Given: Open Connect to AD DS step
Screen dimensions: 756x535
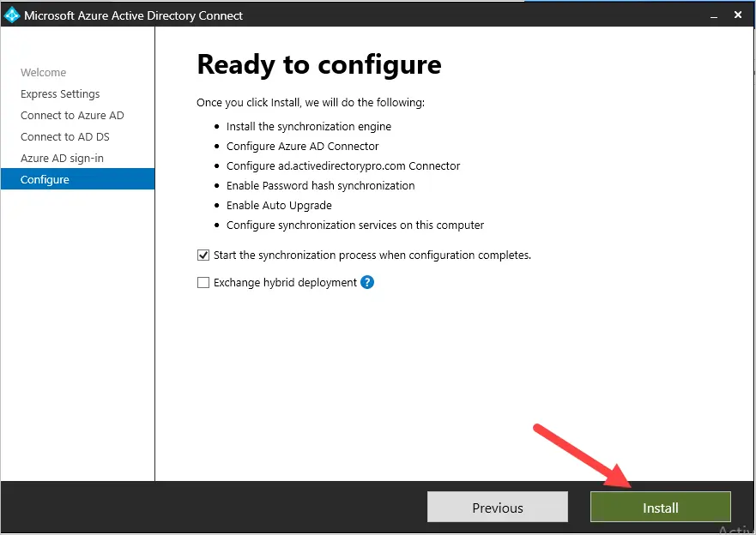Looking at the screenshot, I should pyautogui.click(x=65, y=137).
